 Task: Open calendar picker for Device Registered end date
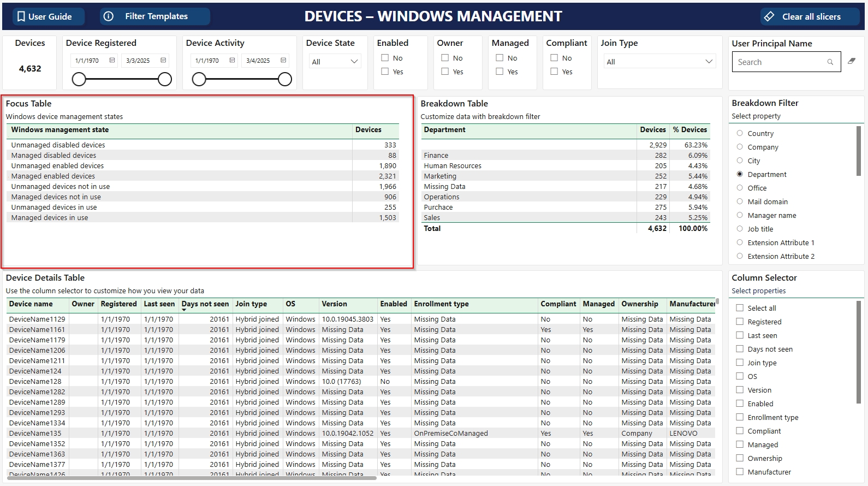163,61
